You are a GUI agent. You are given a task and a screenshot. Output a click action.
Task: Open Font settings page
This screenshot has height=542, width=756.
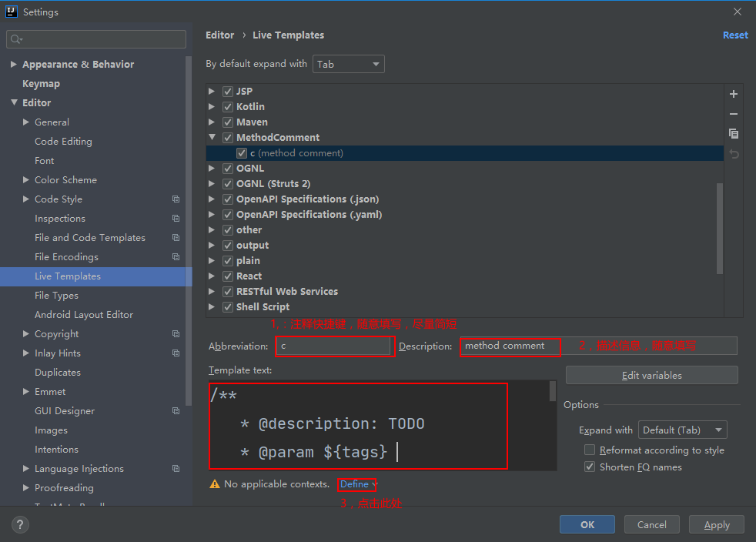coord(45,161)
